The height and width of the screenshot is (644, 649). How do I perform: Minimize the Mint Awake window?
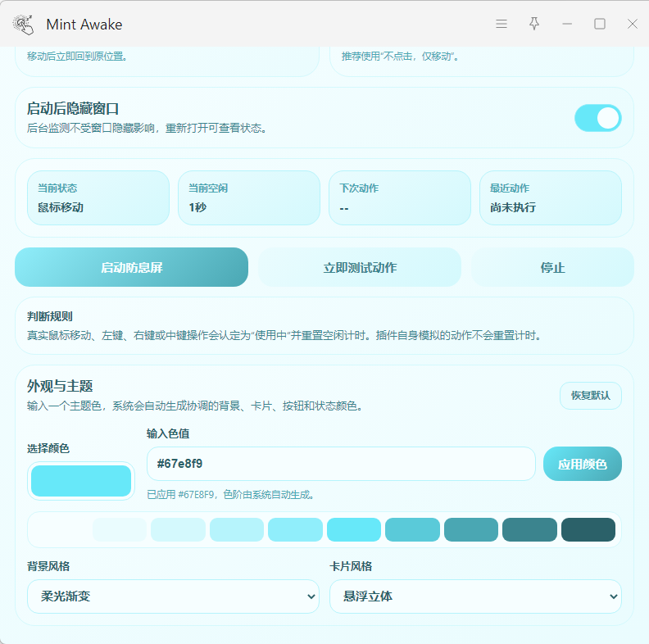(x=567, y=24)
